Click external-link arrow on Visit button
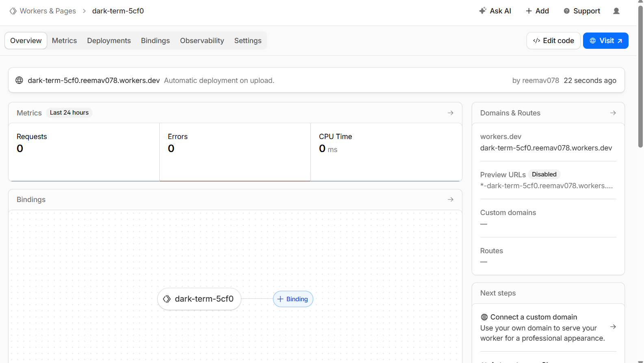 click(620, 41)
